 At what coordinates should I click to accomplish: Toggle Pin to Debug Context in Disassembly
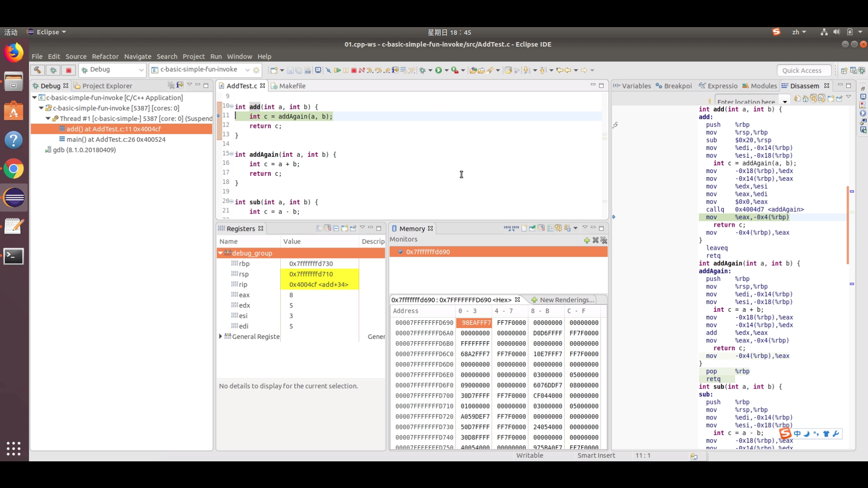839,98
